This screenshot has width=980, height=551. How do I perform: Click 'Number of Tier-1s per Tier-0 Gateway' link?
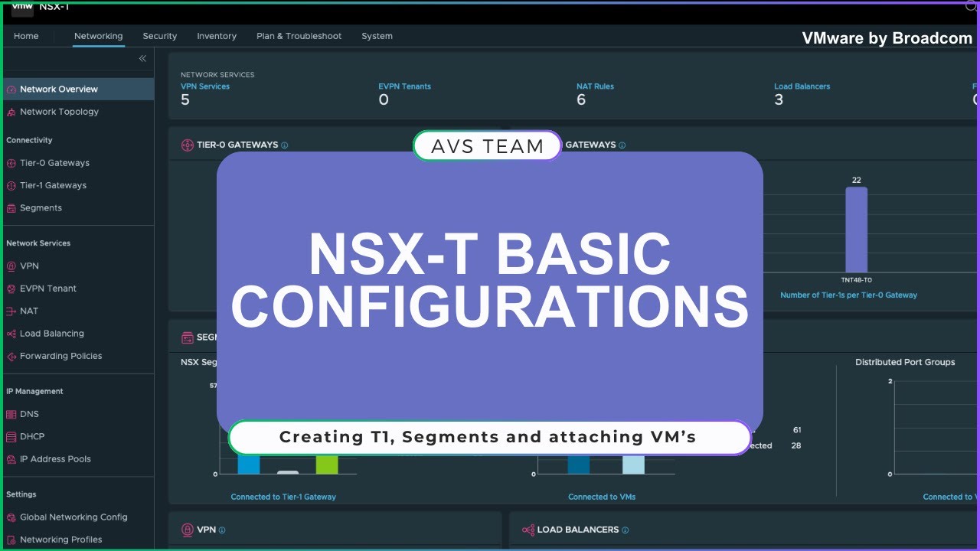(848, 295)
